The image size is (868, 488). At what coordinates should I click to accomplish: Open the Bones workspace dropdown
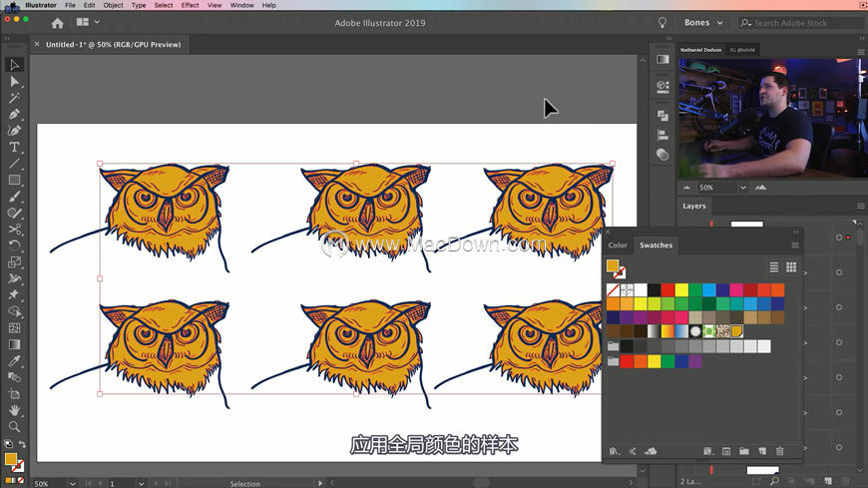click(703, 23)
